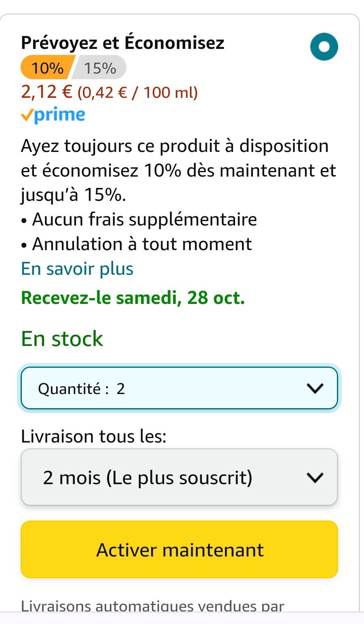Click the orange 10% discount badge
The width and height of the screenshot is (364, 624).
(47, 68)
